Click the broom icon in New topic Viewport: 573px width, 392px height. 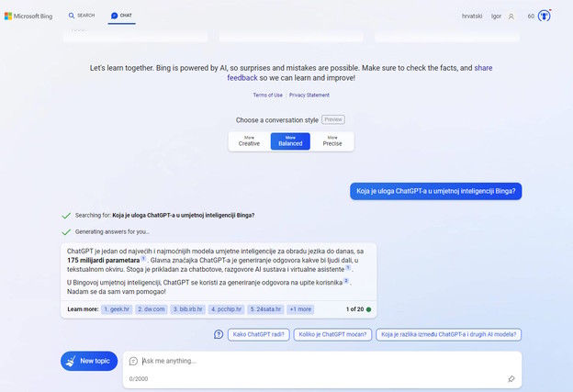71,361
